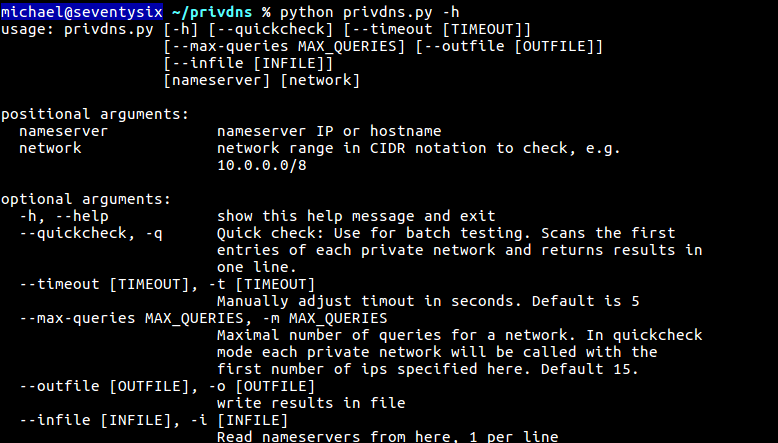Click the 'nameserver' positional argument name
The width and height of the screenshot is (778, 443).
click(64, 131)
